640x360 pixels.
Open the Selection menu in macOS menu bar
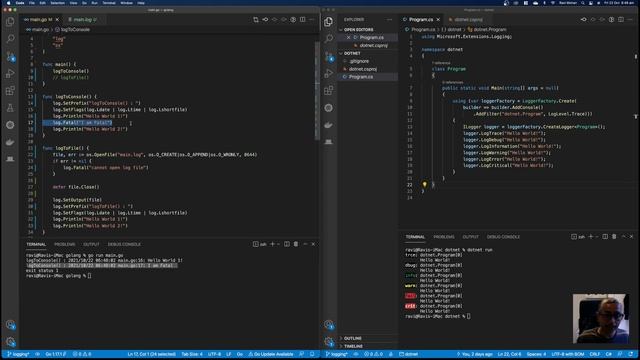click(58, 2)
